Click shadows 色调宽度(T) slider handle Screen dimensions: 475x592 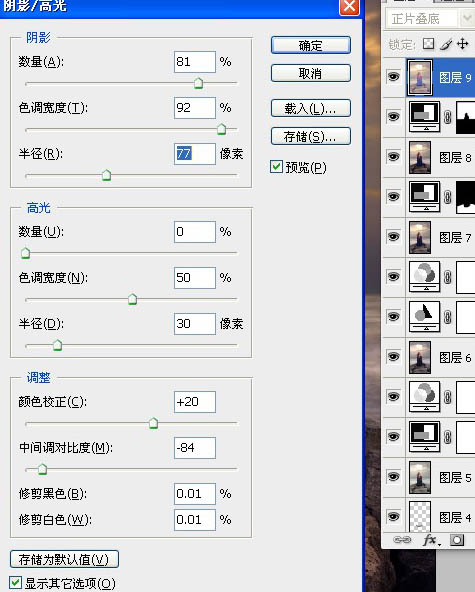222,129
